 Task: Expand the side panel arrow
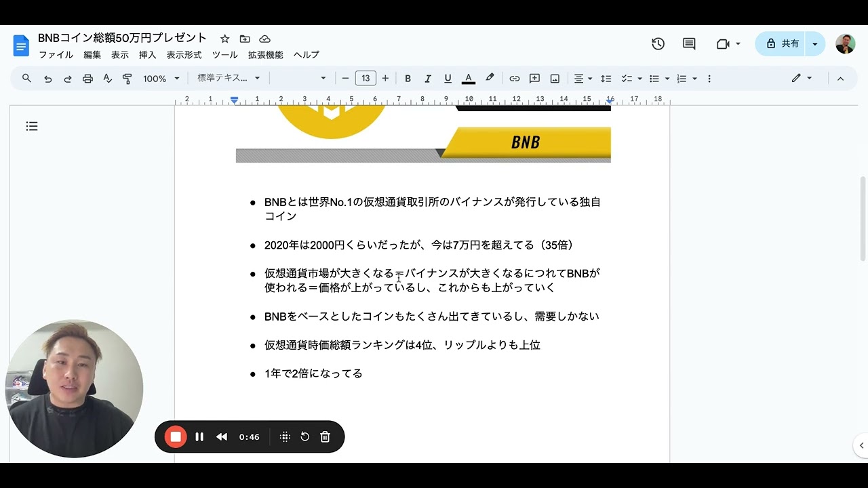861,445
